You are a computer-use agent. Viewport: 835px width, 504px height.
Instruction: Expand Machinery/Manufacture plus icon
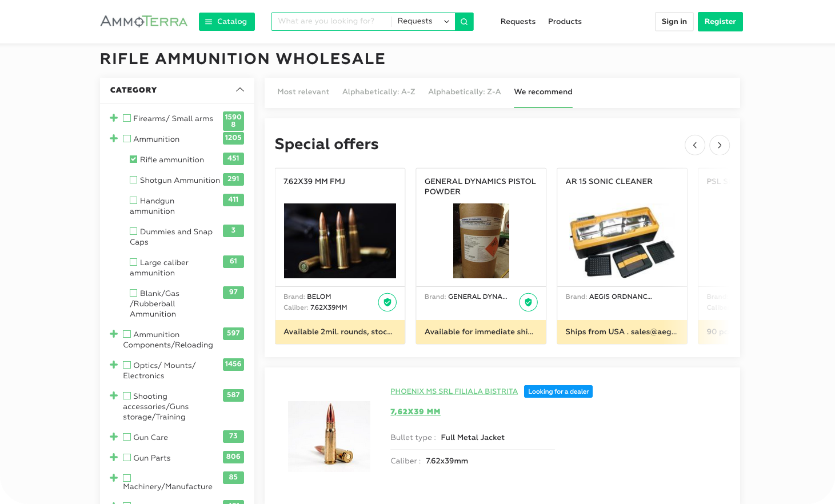point(114,478)
